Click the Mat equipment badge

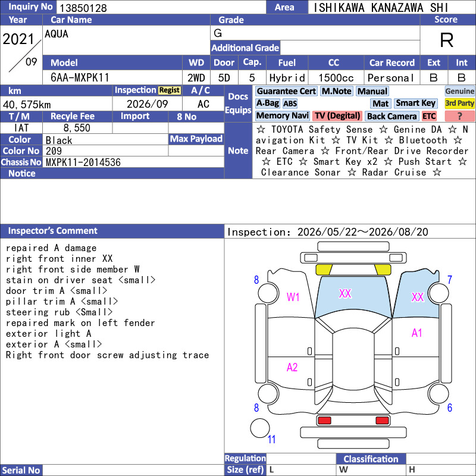(381, 104)
